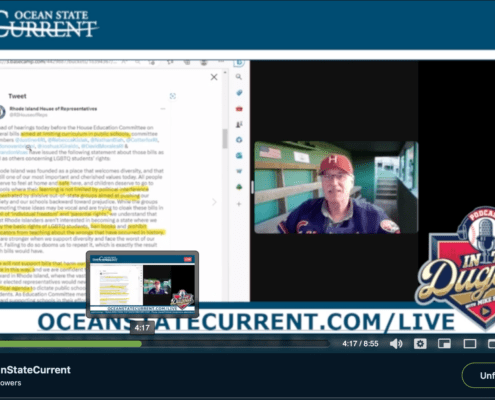Click the blue W icon in the sidebar
The image size is (495, 400).
click(239, 171)
